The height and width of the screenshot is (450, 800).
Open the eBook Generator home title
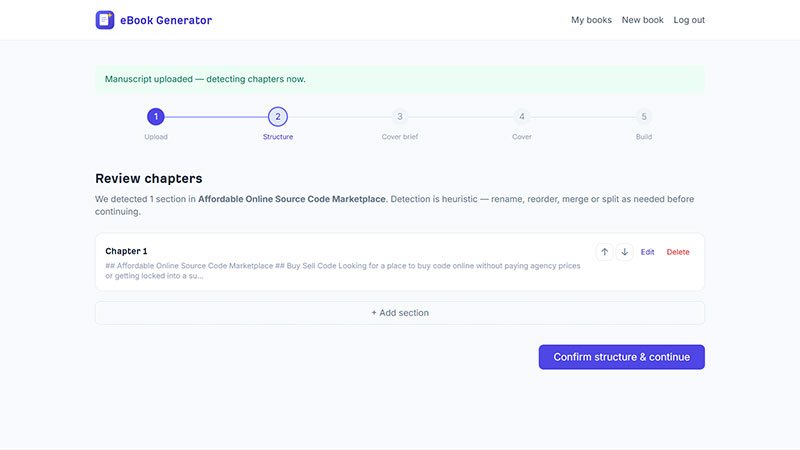click(x=166, y=20)
